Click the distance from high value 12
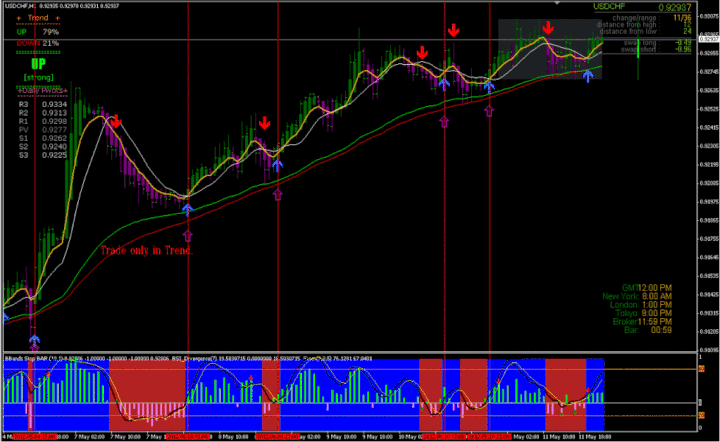The width and height of the screenshot is (720, 442). tap(687, 24)
